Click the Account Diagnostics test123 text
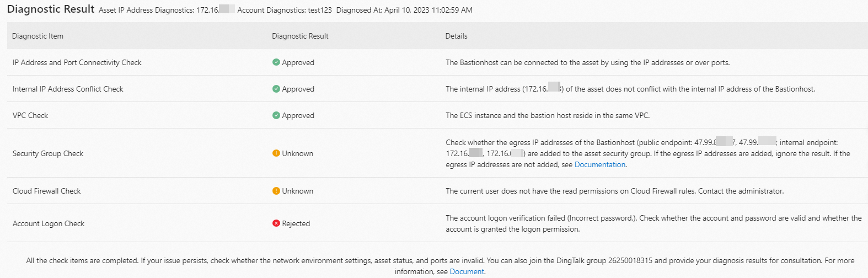The width and height of the screenshot is (868, 278). click(x=285, y=10)
